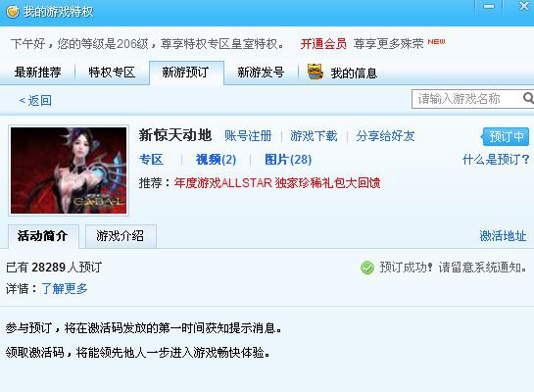Click the avatar icon beside 我的信息
Screen dimensions: 534x392
click(x=316, y=72)
